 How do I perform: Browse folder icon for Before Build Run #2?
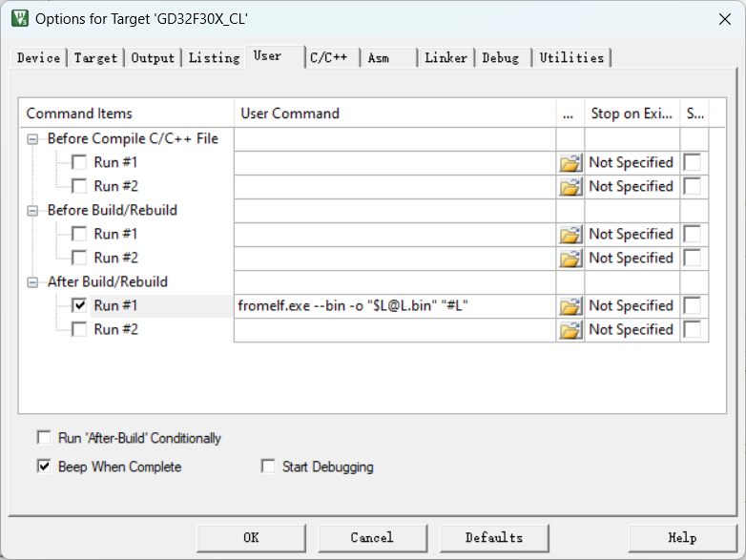pyautogui.click(x=570, y=259)
